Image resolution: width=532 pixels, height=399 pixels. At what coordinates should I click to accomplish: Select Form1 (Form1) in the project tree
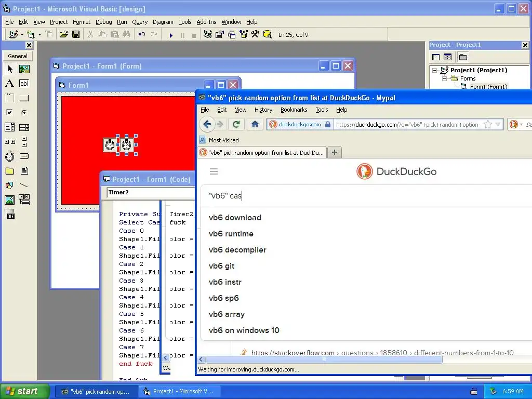point(488,87)
